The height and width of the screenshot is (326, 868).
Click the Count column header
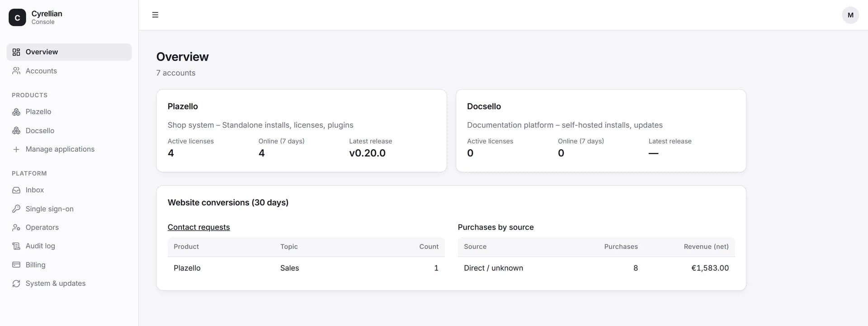pyautogui.click(x=429, y=247)
